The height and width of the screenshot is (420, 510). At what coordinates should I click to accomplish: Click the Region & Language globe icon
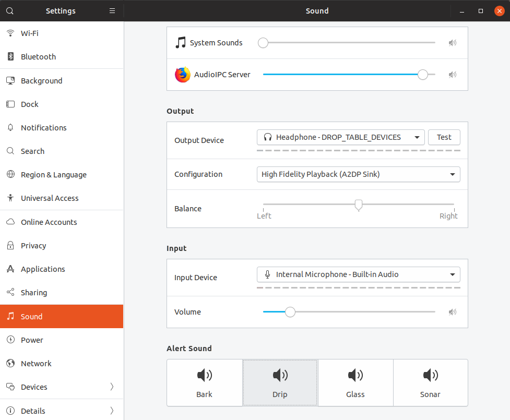coord(10,174)
